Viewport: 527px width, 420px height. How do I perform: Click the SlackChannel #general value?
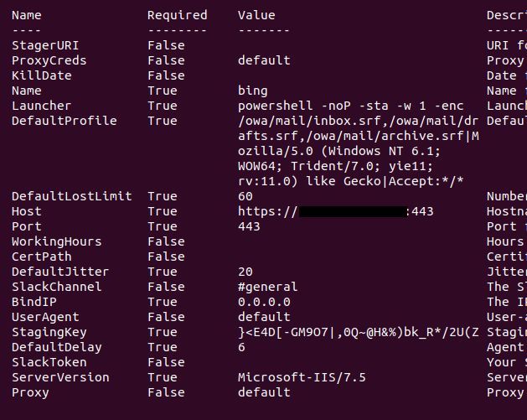(x=268, y=287)
